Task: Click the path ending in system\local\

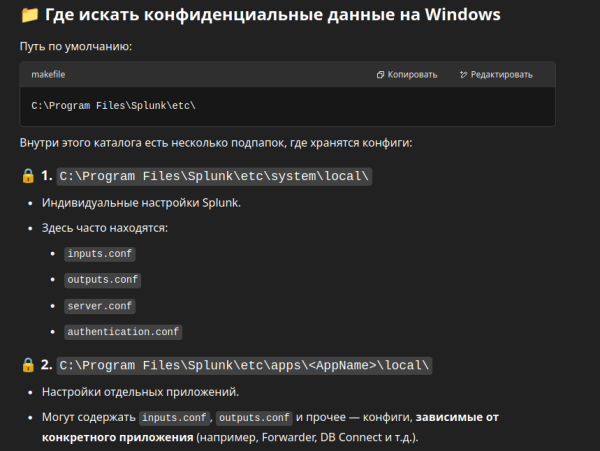Action: [x=214, y=176]
